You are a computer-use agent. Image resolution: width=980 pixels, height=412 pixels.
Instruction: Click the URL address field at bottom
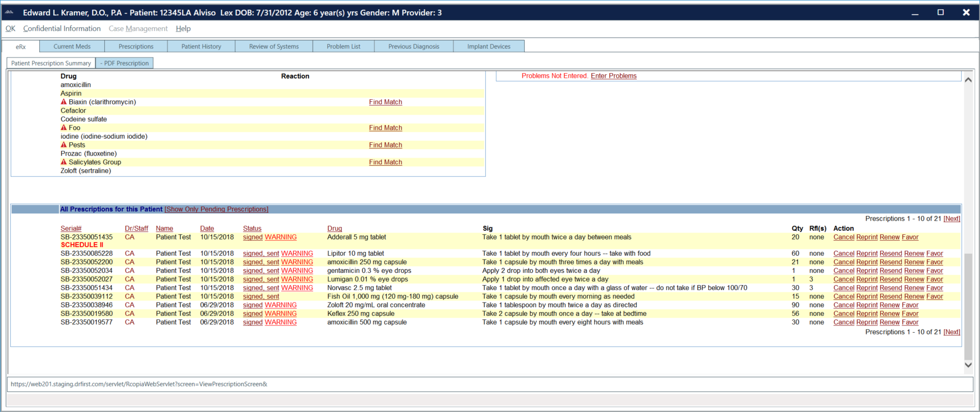[x=489, y=384]
